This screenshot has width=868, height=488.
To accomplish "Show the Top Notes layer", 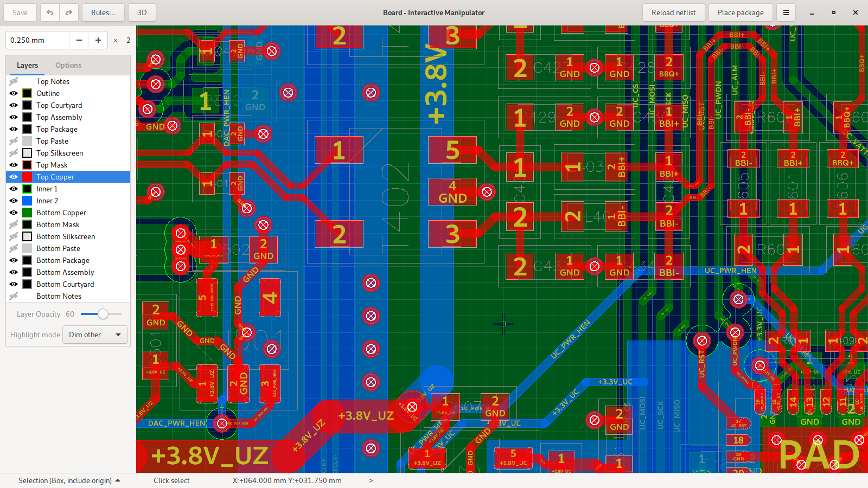I will [14, 81].
